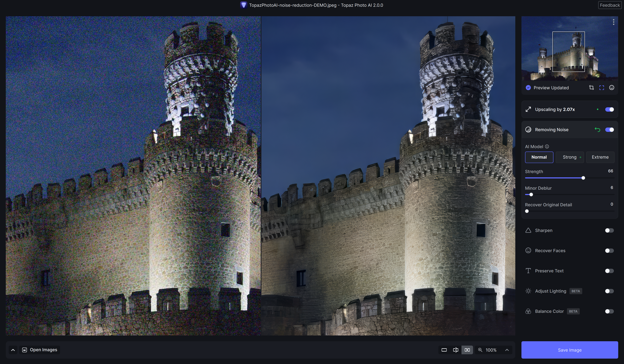
Task: Open the three-dot options menu
Action: click(613, 22)
